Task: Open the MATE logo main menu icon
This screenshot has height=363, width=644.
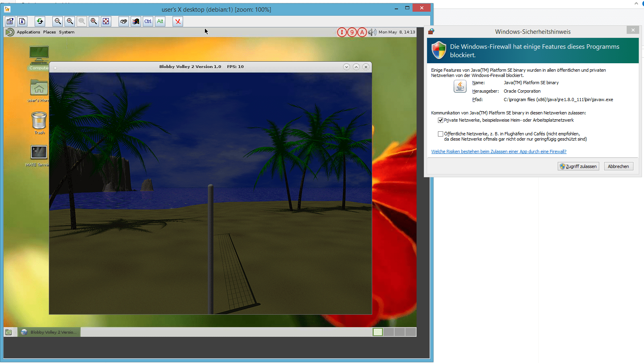Action: 10,32
